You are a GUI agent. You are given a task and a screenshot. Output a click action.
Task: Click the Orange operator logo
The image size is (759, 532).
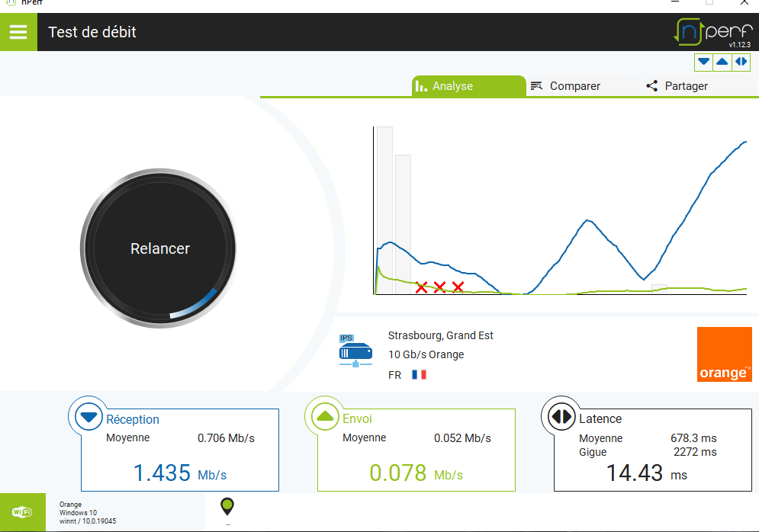click(724, 354)
